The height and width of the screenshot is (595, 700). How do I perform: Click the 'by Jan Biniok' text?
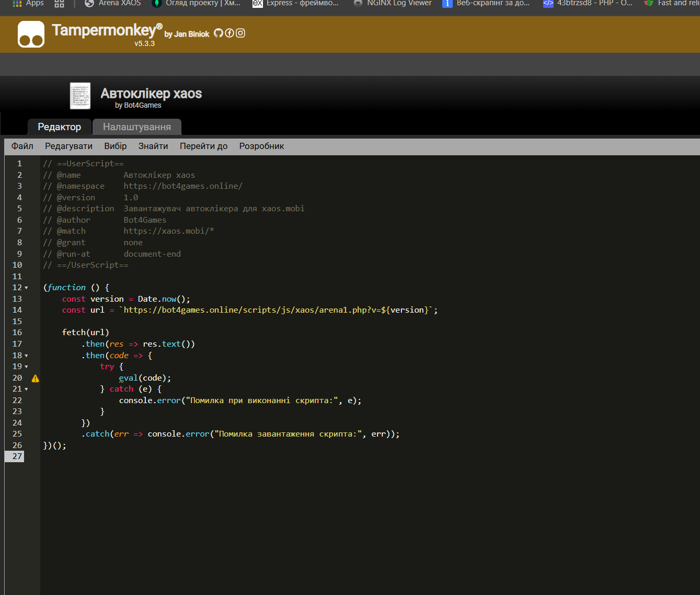click(187, 34)
